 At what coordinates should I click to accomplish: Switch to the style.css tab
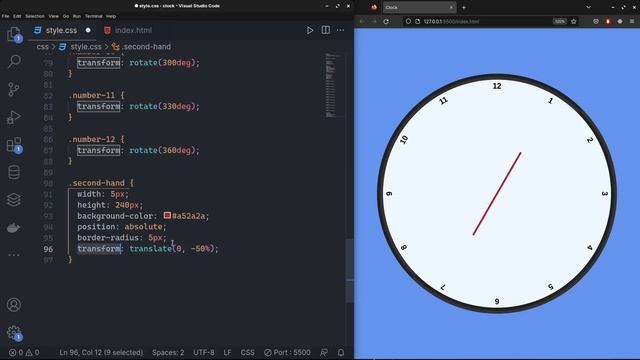pyautogui.click(x=61, y=30)
